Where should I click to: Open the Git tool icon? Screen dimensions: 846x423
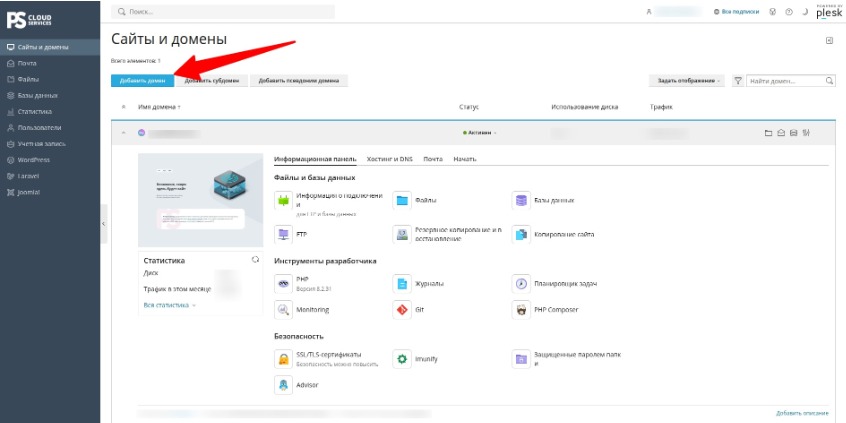[x=402, y=310]
